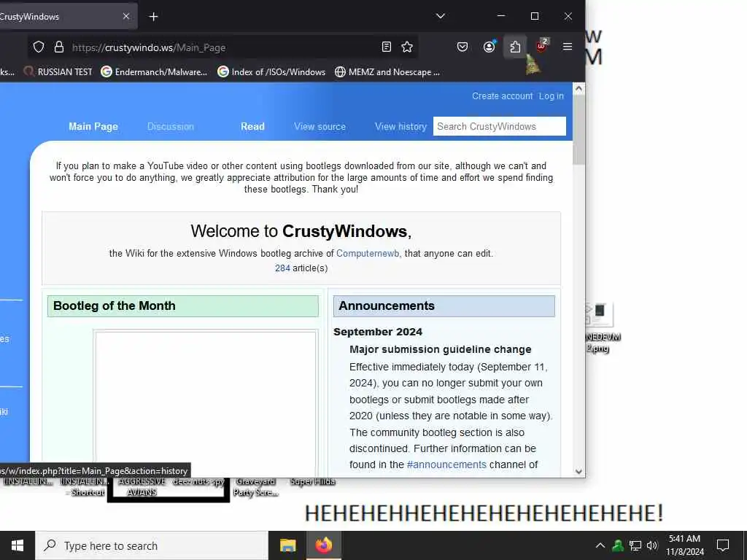The image size is (747, 560).
Task: Open the Windows Start button
Action: [18, 545]
